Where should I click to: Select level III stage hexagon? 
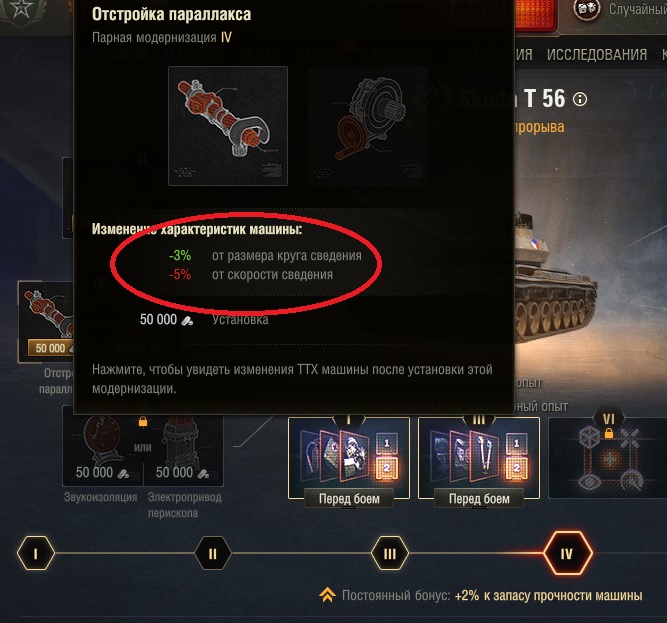[x=390, y=554]
